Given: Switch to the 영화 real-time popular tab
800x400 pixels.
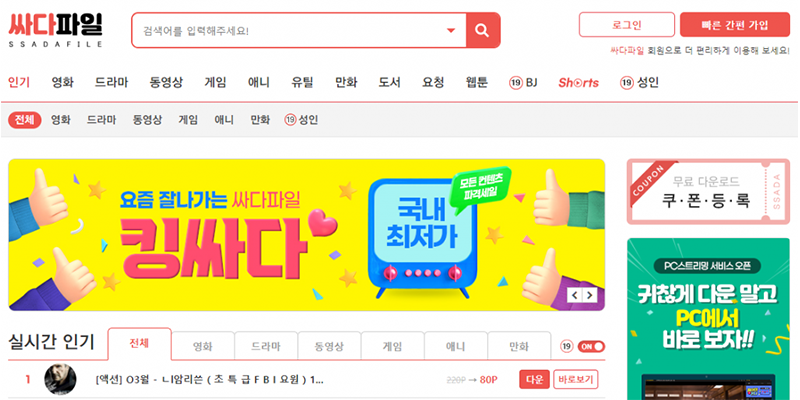Looking at the screenshot, I should [x=203, y=346].
